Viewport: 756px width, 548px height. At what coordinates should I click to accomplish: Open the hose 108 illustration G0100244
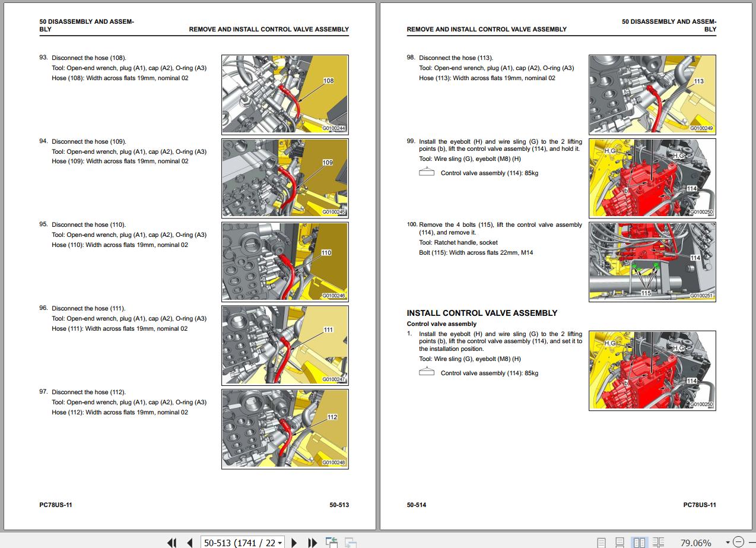285,95
